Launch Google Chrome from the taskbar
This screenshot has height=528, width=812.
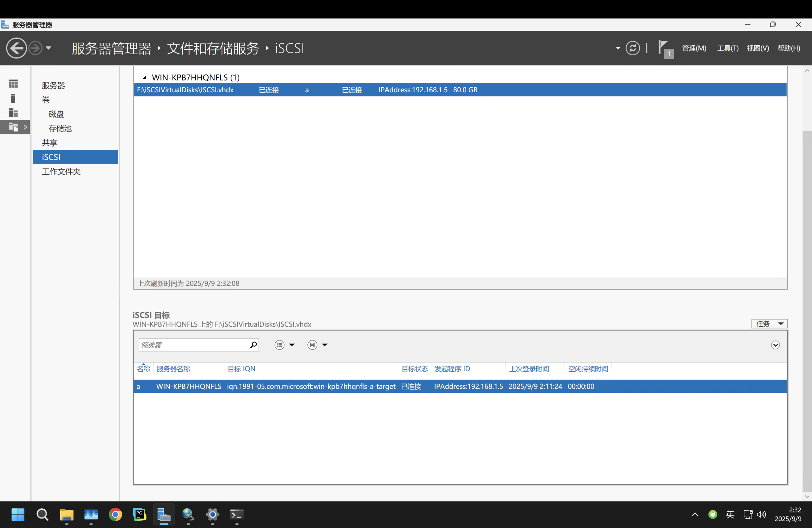115,515
